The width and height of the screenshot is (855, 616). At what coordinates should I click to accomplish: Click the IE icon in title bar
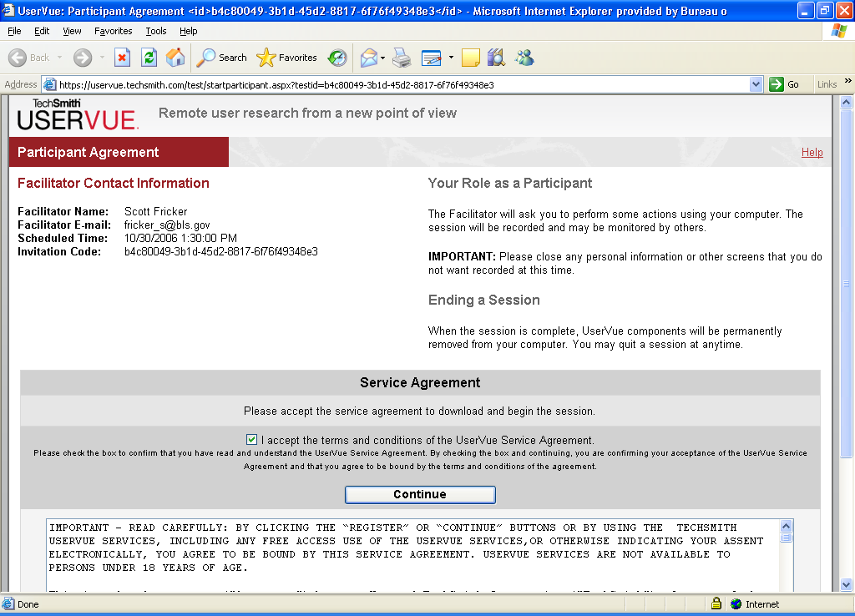tap(8, 10)
